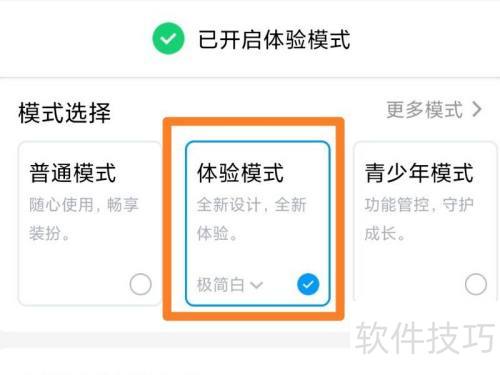
Task: Toggle the blue checked 体验模式 radio
Action: click(308, 284)
